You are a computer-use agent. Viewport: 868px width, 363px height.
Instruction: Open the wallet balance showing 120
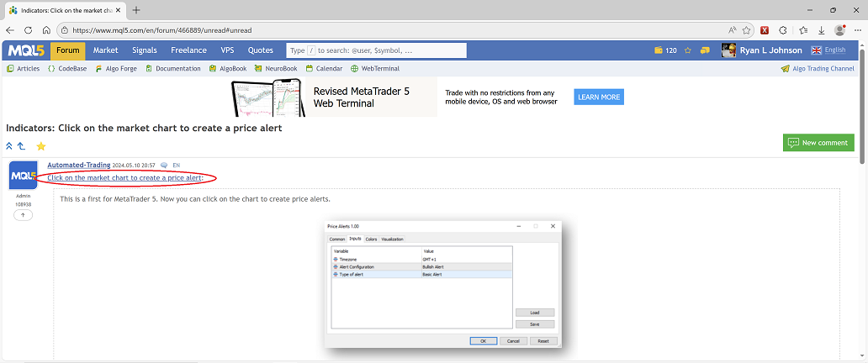[665, 50]
